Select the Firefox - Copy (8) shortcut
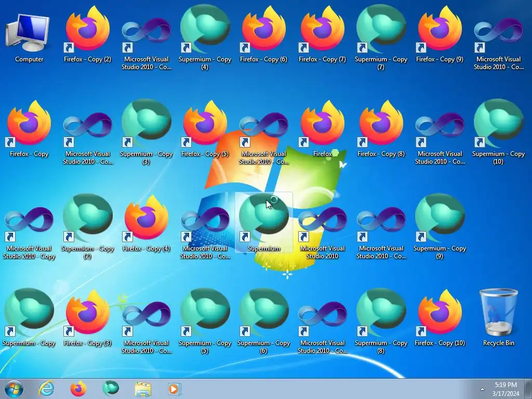Image resolution: width=532 pixels, height=399 pixels. point(381,129)
